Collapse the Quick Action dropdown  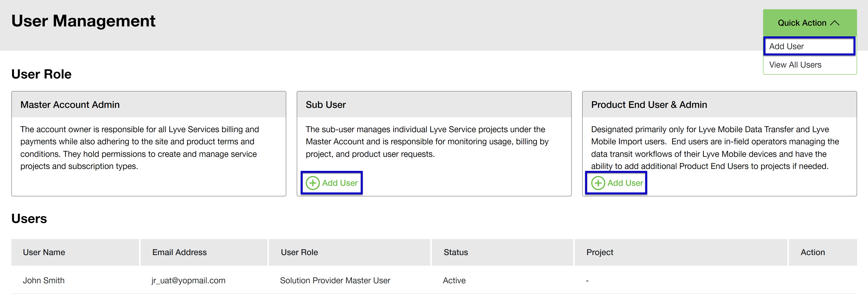(x=802, y=23)
